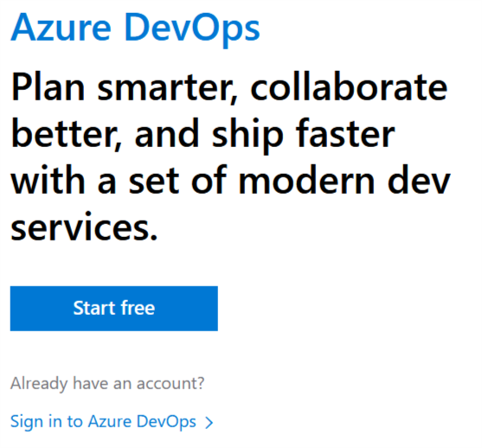The width and height of the screenshot is (482, 448).
Task: Click the chevron arrow beside the sign-in link
Action: pos(209,423)
